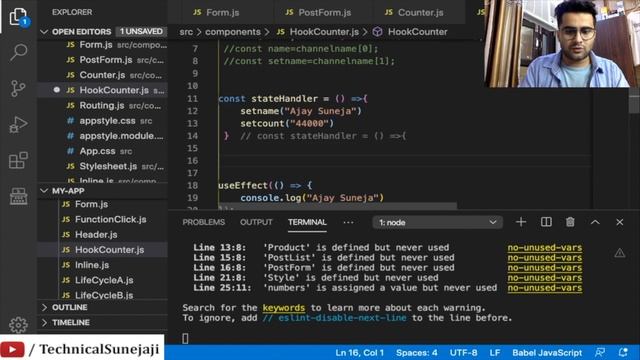Open Stylesheet.js in Open Editors list
Image resolution: width=640 pixels, height=360 pixels.
coord(103,166)
